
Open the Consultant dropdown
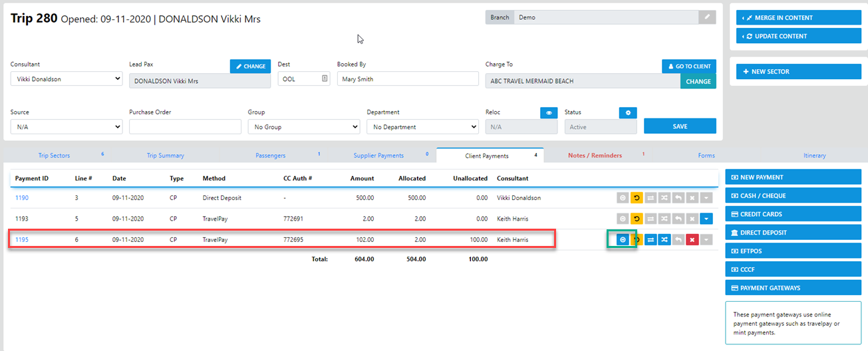coord(66,79)
